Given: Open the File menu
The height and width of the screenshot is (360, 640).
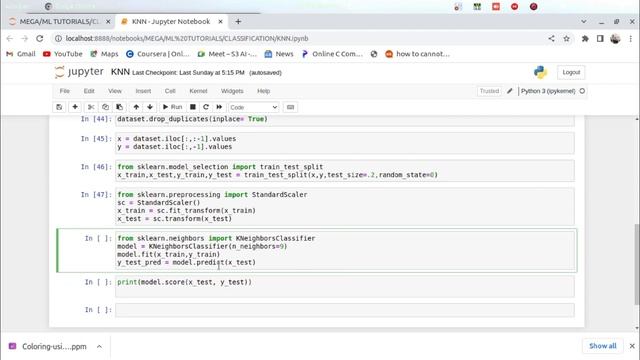Looking at the screenshot, I should pyautogui.click(x=64, y=91).
